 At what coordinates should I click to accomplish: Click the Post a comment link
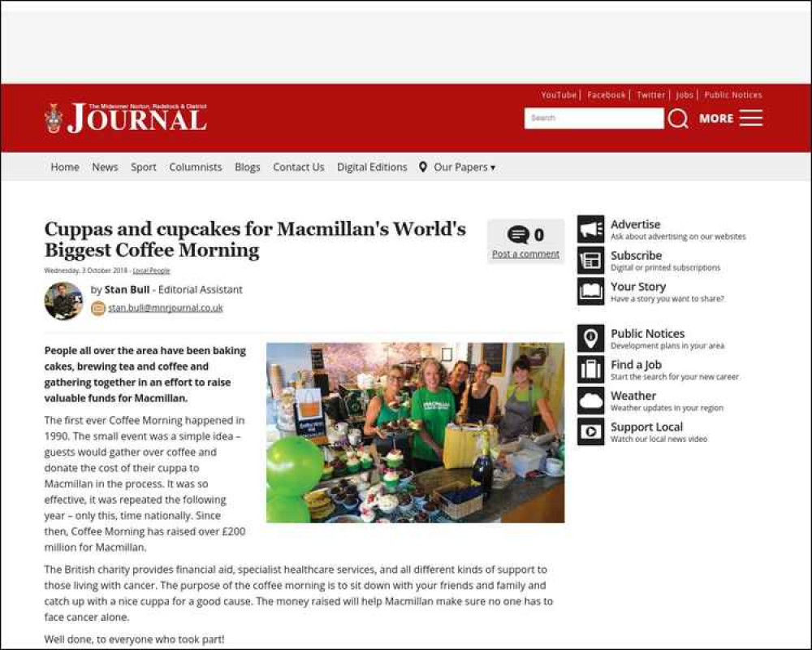[525, 254]
